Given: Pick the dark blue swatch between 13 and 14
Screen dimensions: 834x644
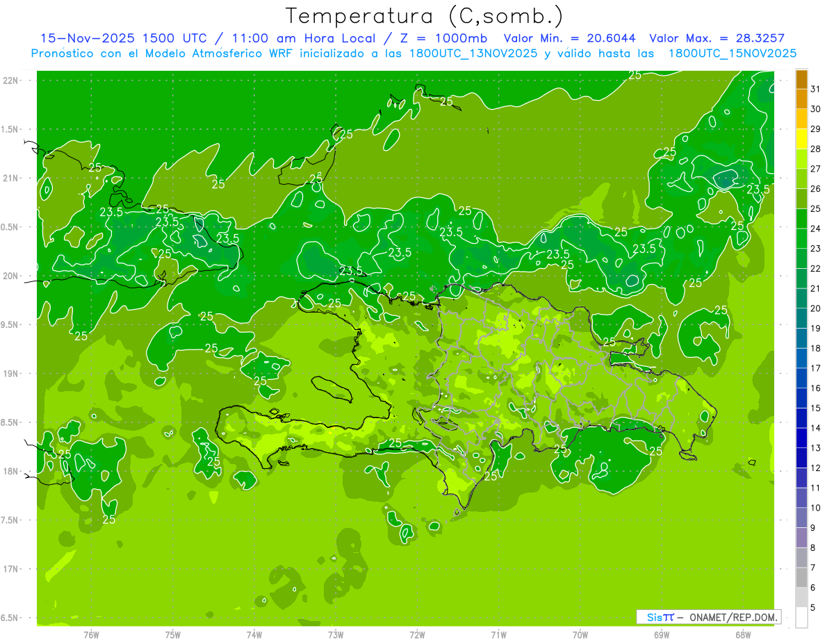Looking at the screenshot, I should click(x=801, y=438).
